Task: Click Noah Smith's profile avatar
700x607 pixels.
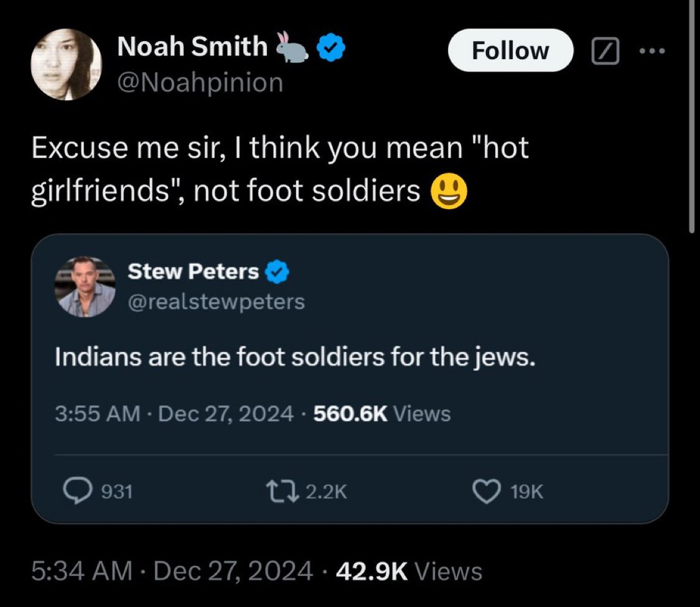Action: (x=66, y=64)
